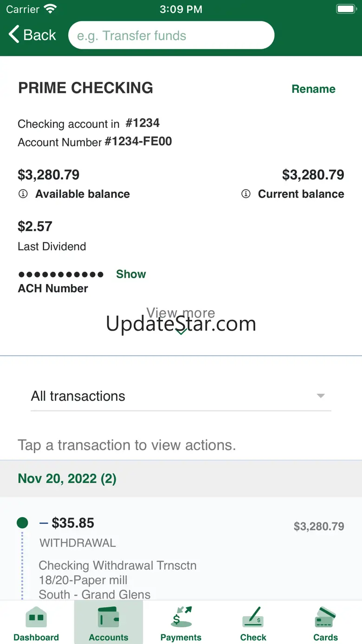Tap the Wi-Fi status icon
Viewport: 362px width, 644px height.
click(50, 9)
